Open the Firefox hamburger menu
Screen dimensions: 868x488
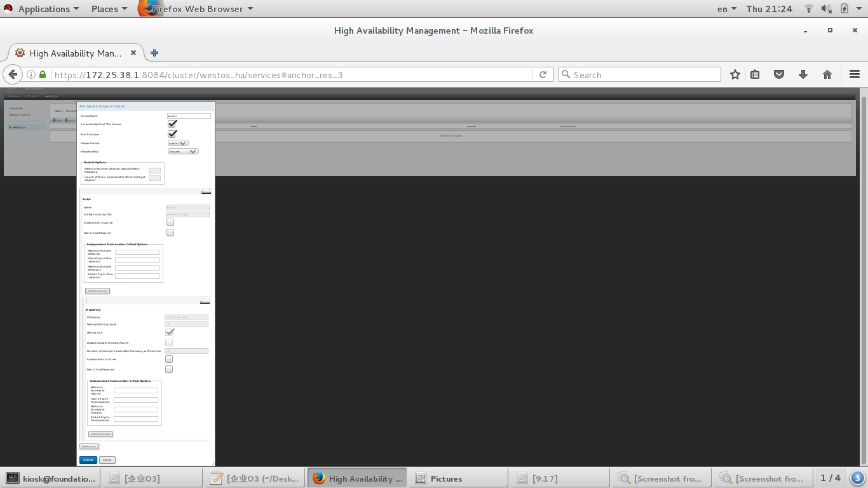click(854, 74)
